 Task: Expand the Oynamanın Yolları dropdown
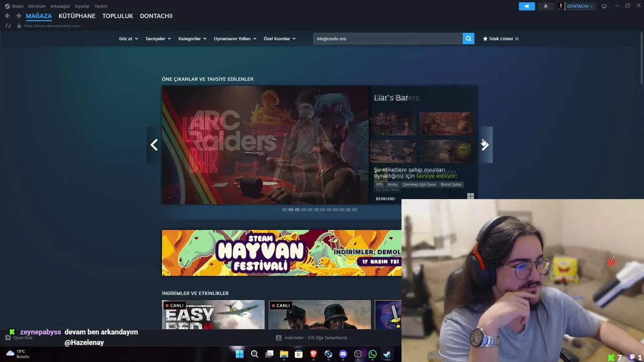tap(235, 39)
